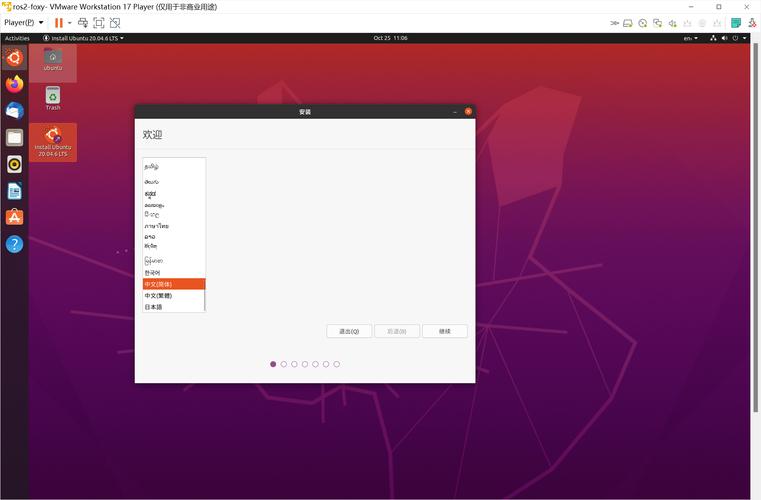Select 한국어 in the language list
Image resolution: width=761 pixels, height=500 pixels.
(174, 273)
